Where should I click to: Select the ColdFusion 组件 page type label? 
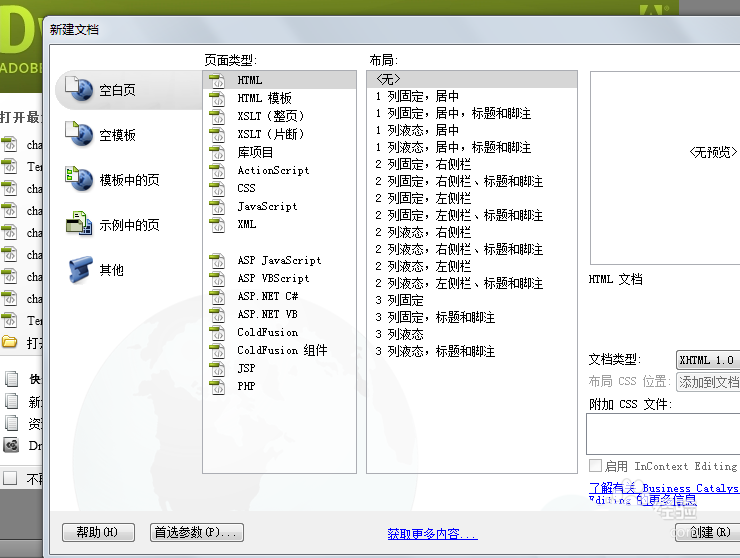[282, 350]
